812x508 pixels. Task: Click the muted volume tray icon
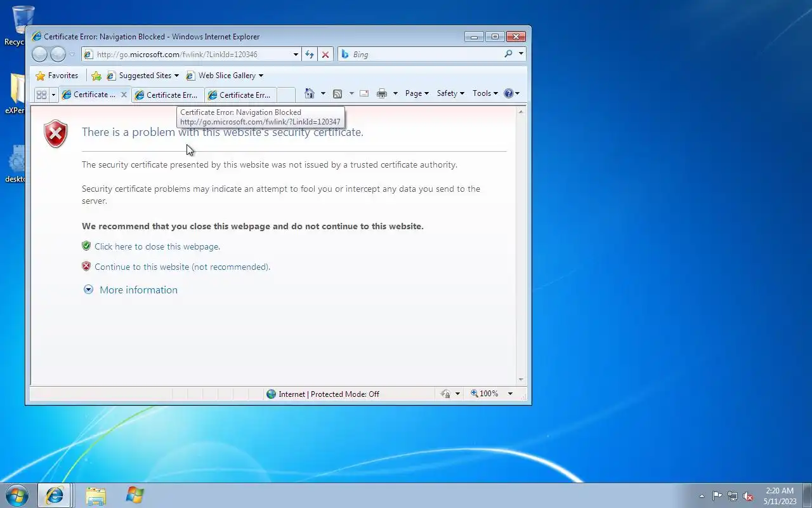pos(749,497)
